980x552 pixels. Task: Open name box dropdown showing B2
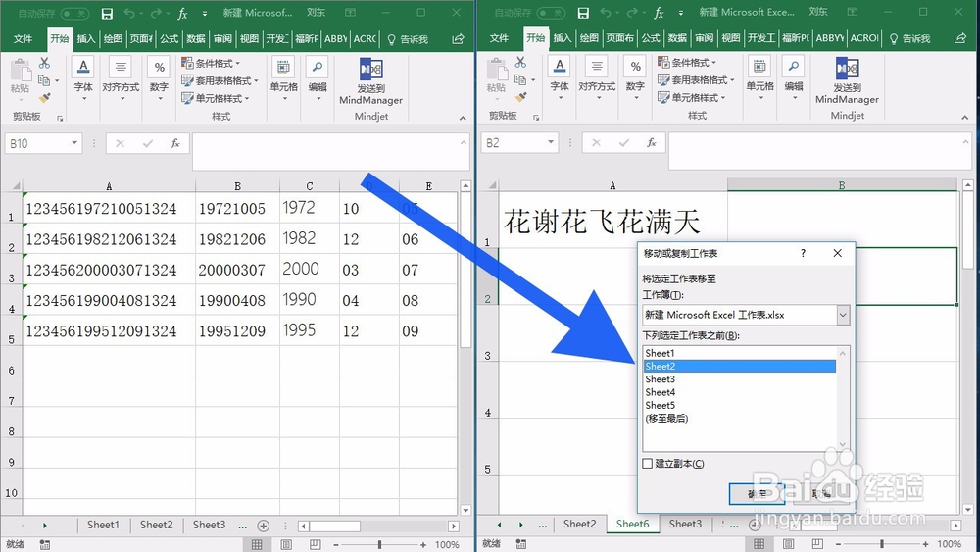click(x=551, y=142)
